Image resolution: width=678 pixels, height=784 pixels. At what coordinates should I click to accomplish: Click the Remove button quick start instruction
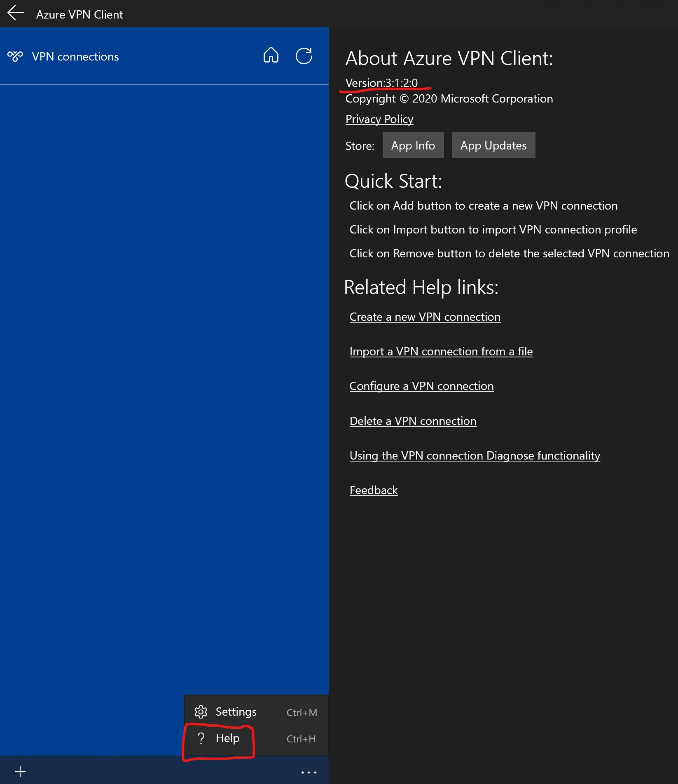[x=509, y=253]
